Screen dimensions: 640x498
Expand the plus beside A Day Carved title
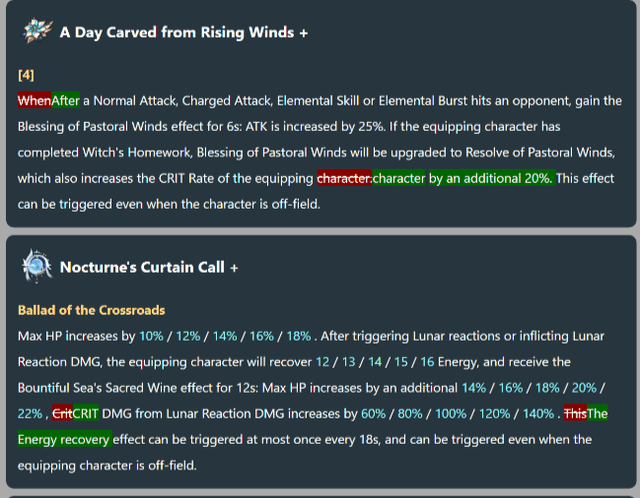303,33
